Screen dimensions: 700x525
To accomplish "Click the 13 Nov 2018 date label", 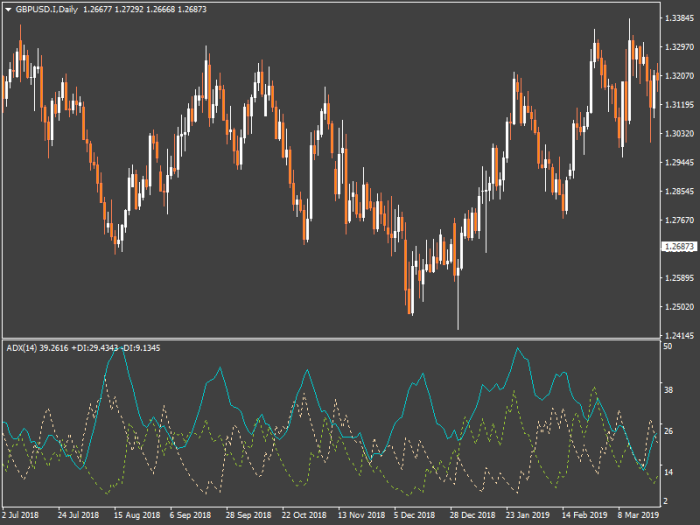I will coord(361,515).
